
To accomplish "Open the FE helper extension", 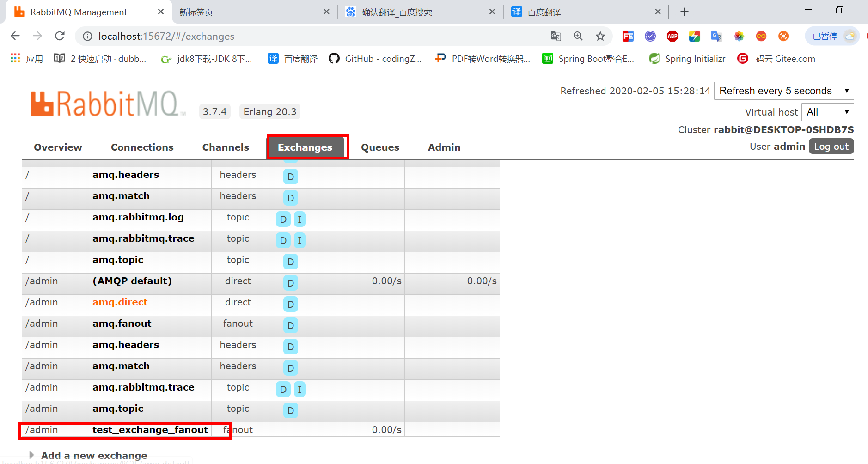I will [x=628, y=36].
